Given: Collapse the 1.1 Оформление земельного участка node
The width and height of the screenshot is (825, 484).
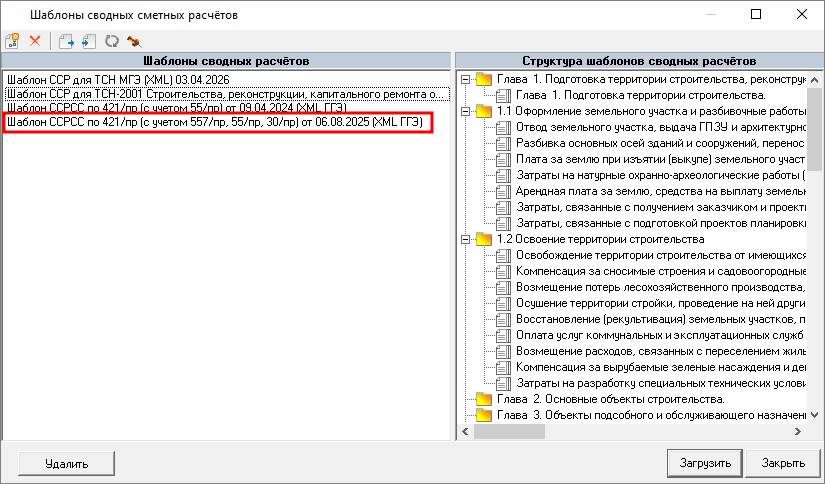Looking at the screenshot, I should coord(466,112).
